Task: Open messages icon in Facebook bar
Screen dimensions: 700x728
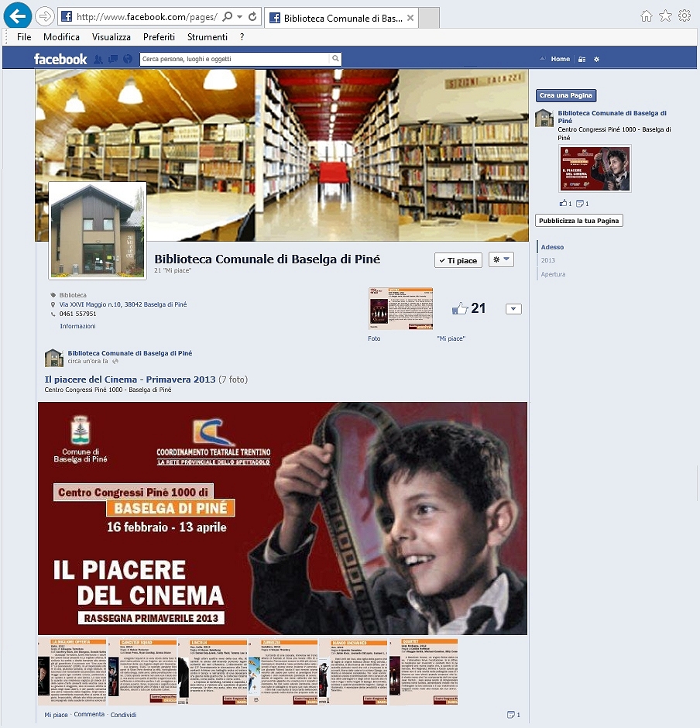Action: click(113, 59)
